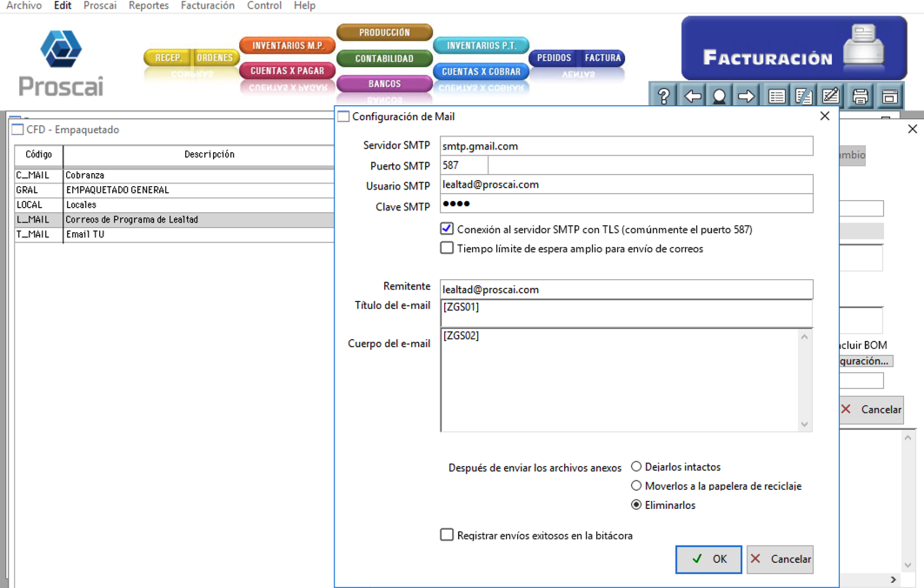Select the Dejarlos intactos option
The width and height of the screenshot is (924, 588).
coord(635,466)
